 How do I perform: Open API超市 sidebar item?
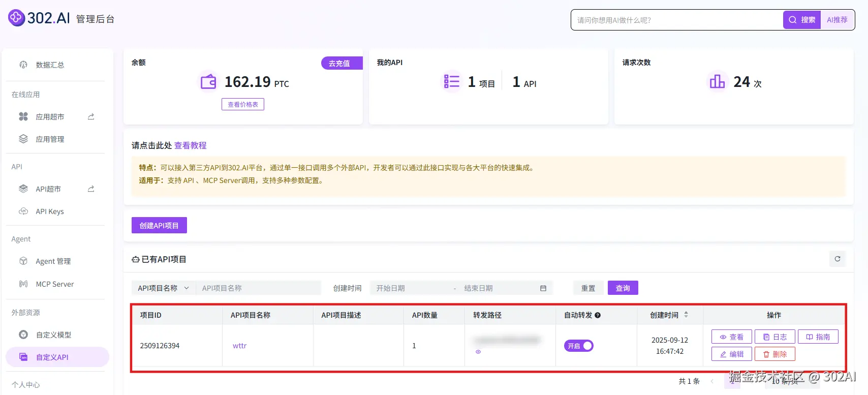coord(48,189)
